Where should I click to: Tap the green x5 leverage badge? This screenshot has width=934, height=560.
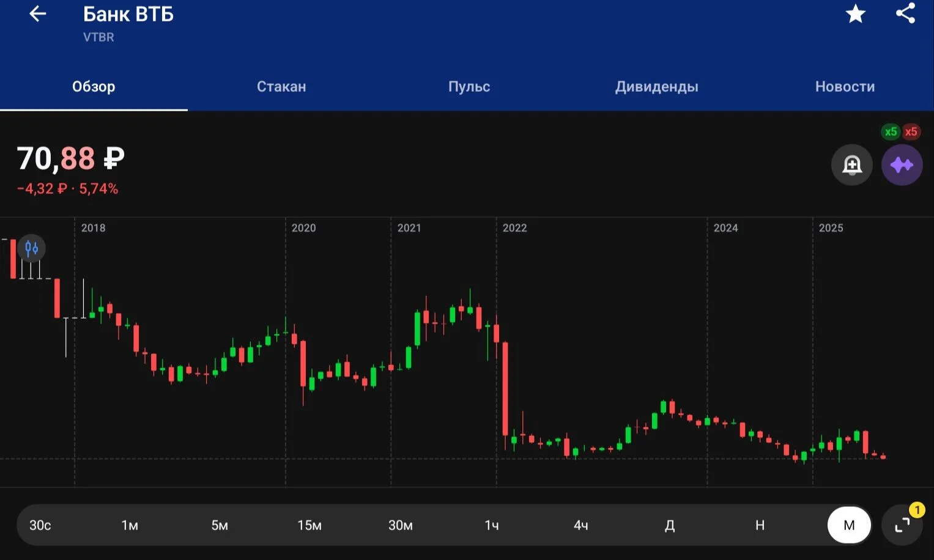(891, 131)
